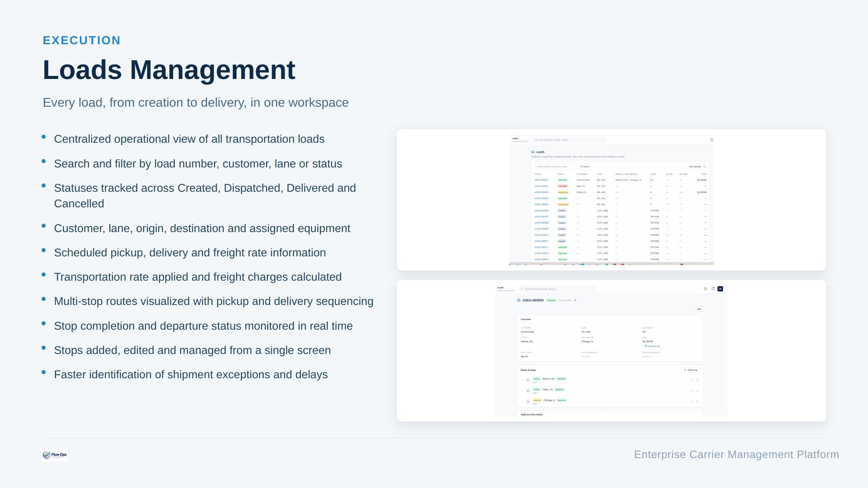The image size is (868, 488).
Task: Click the STATUS column header
Action: pos(560,174)
